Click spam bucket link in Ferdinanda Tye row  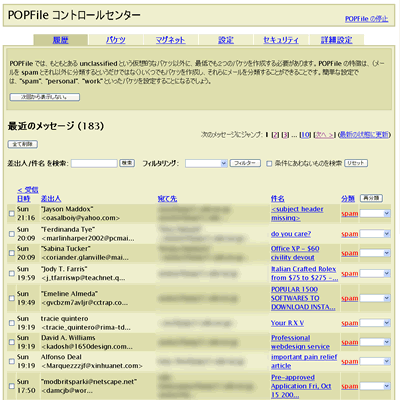(x=349, y=234)
